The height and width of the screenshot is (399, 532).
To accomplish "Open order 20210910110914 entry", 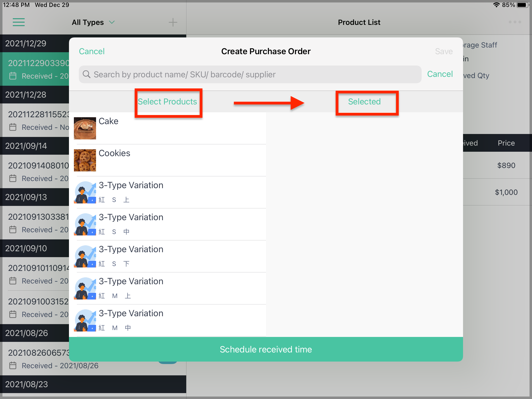I will 34,274.
